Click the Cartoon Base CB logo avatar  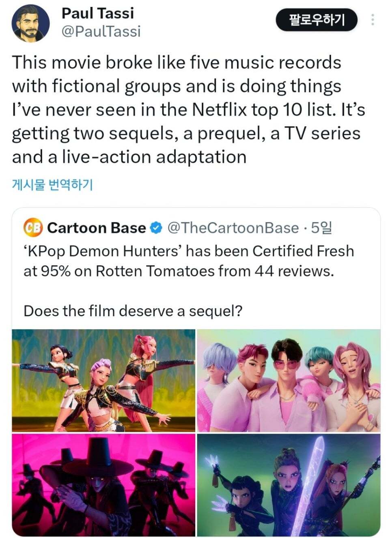(33, 228)
